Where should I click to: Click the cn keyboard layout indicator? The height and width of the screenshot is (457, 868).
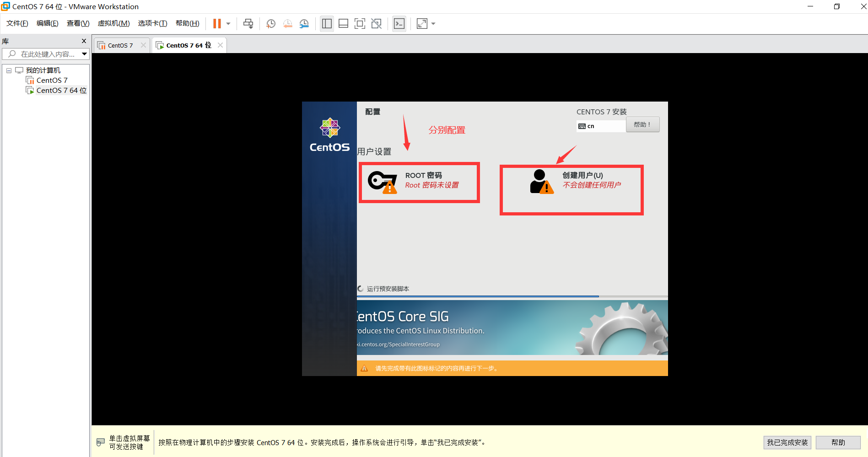coord(600,126)
